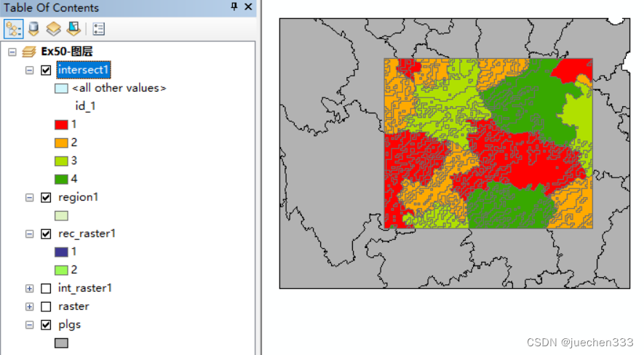Select List By Drawing Order icon

pos(13,28)
